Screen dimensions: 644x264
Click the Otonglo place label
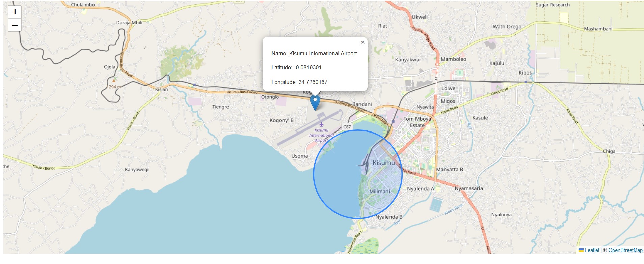[270, 97]
